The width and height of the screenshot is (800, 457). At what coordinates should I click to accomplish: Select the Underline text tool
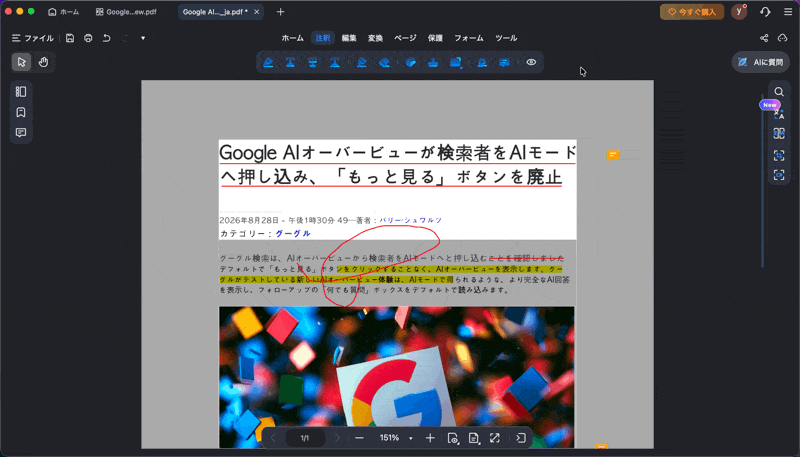[x=290, y=62]
